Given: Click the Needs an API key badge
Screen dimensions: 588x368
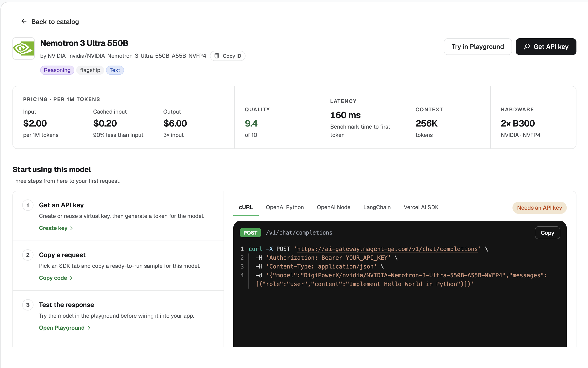Looking at the screenshot, I should [x=540, y=208].
